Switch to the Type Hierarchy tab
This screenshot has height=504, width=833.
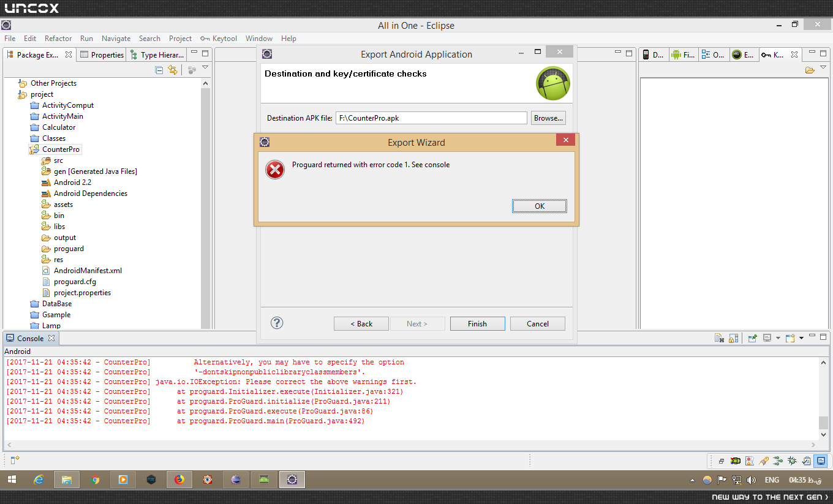coord(157,55)
